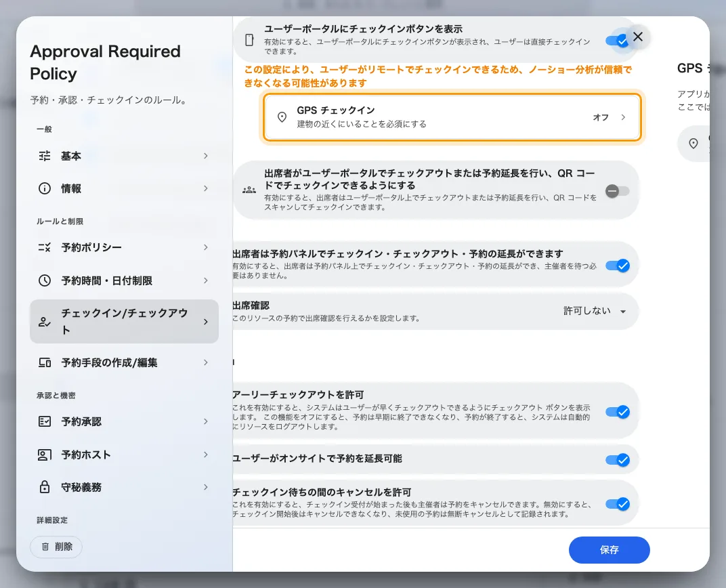This screenshot has height=588, width=726.
Task: Click the clock icon beside 予約時間・日付制限
Action: pos(45,280)
